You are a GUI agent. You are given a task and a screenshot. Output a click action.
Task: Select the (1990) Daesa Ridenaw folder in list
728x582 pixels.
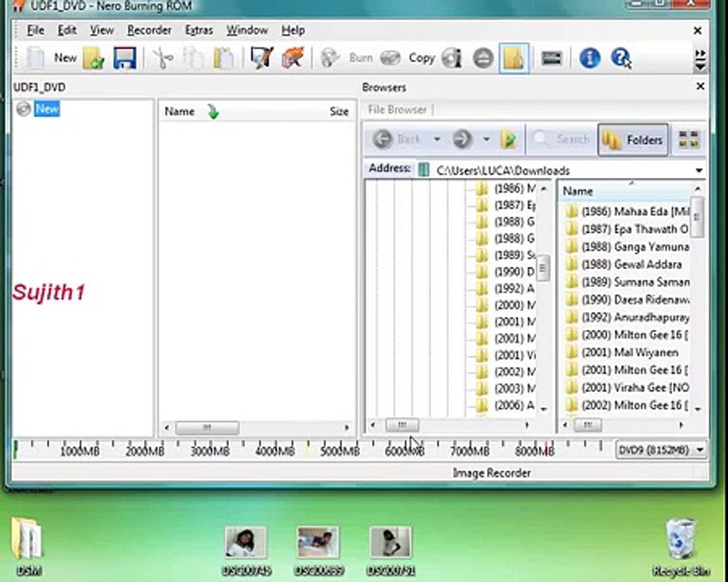coord(627,300)
